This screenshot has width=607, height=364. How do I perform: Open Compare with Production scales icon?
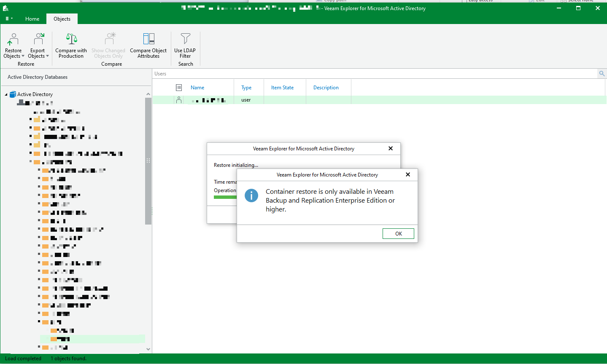[x=71, y=39]
